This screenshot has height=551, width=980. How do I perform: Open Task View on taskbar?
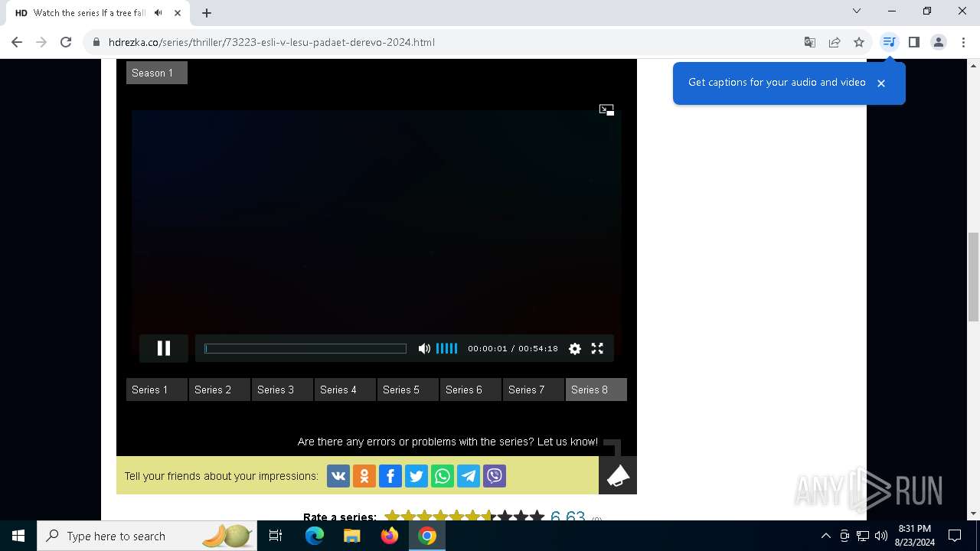coord(276,536)
